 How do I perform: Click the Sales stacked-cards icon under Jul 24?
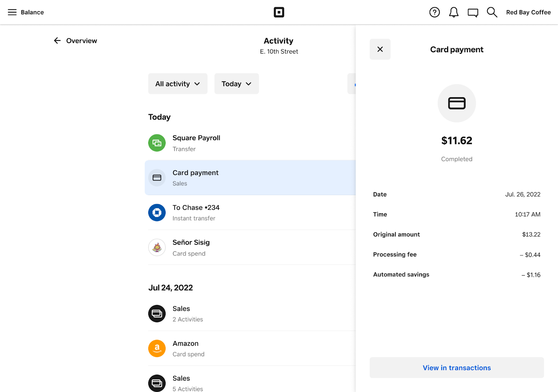click(x=157, y=314)
